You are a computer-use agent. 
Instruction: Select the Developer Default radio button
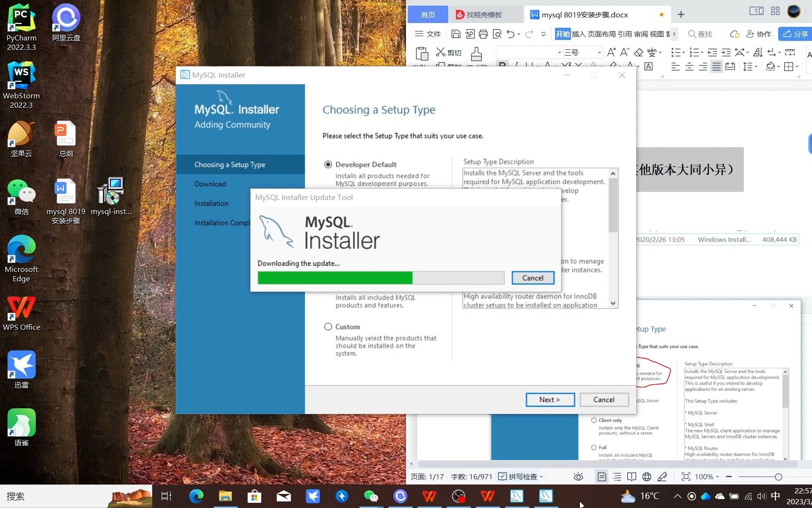328,165
